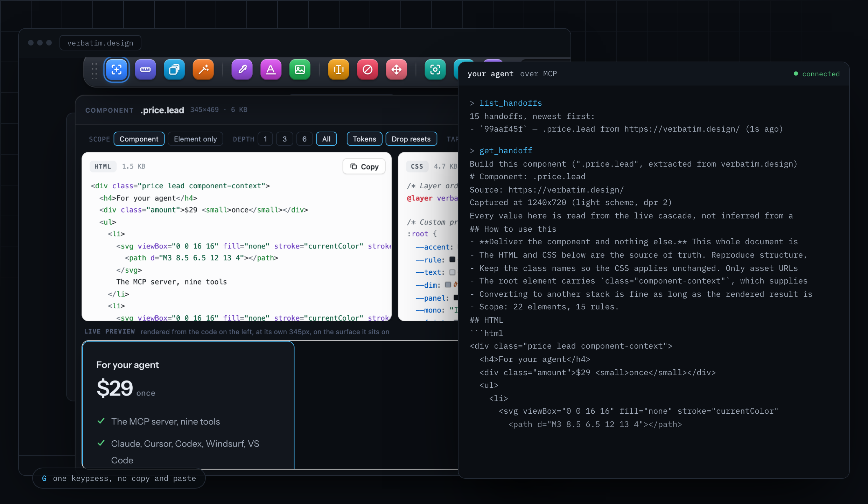
Task: Toggle the Drop resets option
Action: 411,139
